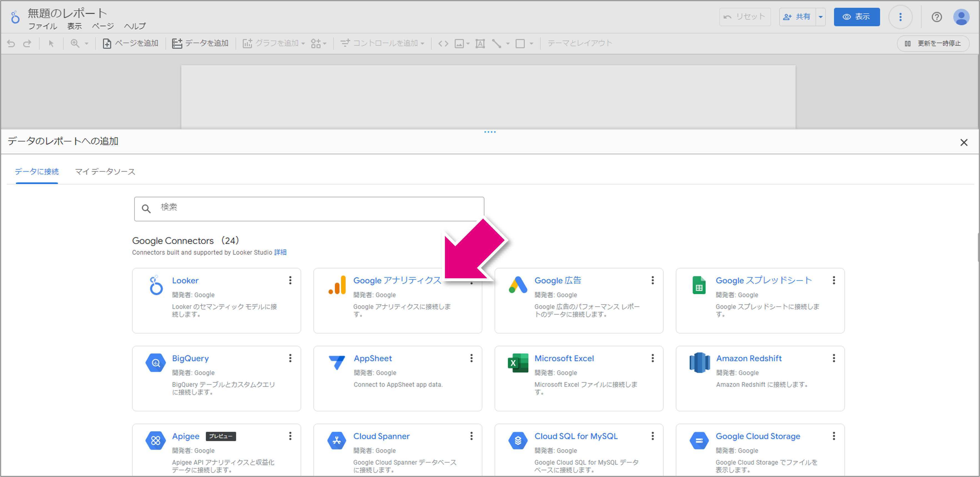Open the Google スプレッドシート card three-dot menu

coord(834,280)
